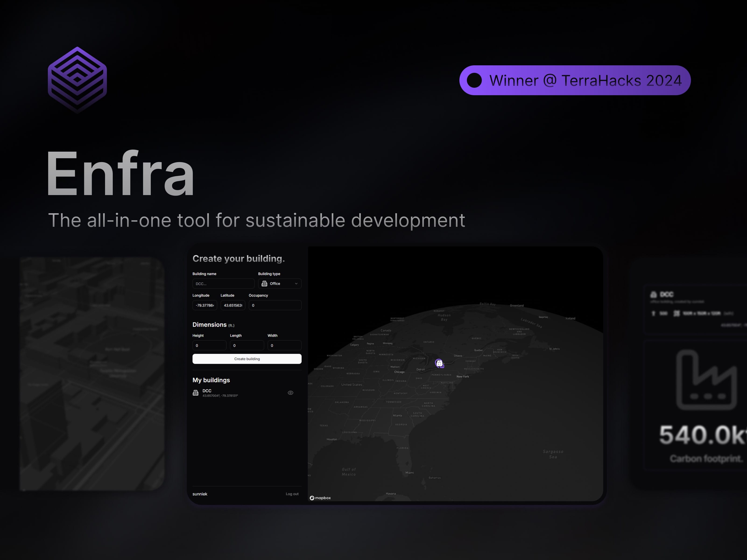
Task: Click the building icon beside DCC entry
Action: point(196,392)
